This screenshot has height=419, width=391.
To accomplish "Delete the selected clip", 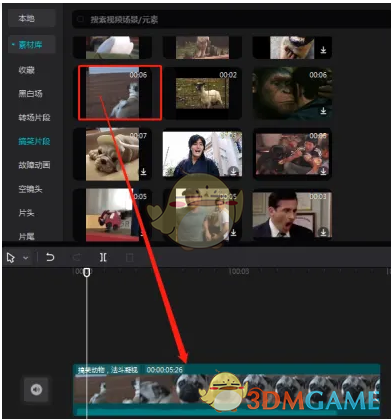I will [x=130, y=257].
